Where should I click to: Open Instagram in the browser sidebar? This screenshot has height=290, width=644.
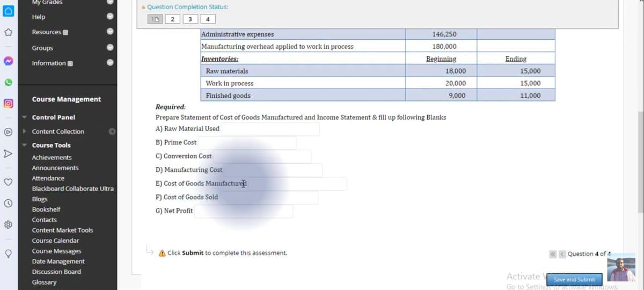[x=8, y=103]
